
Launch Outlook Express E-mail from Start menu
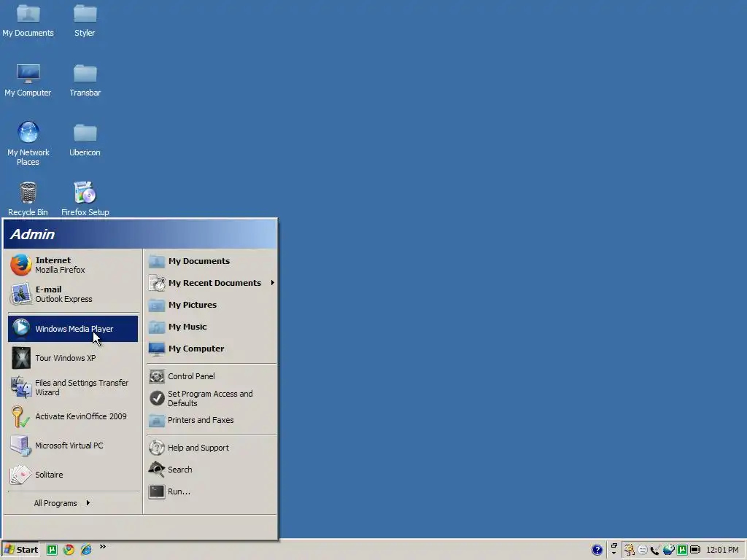73,294
